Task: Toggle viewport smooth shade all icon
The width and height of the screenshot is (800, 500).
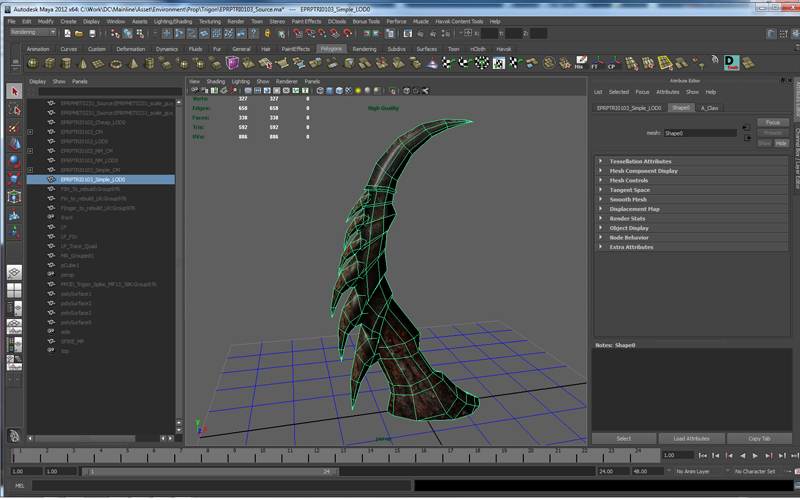Action: coord(330,91)
